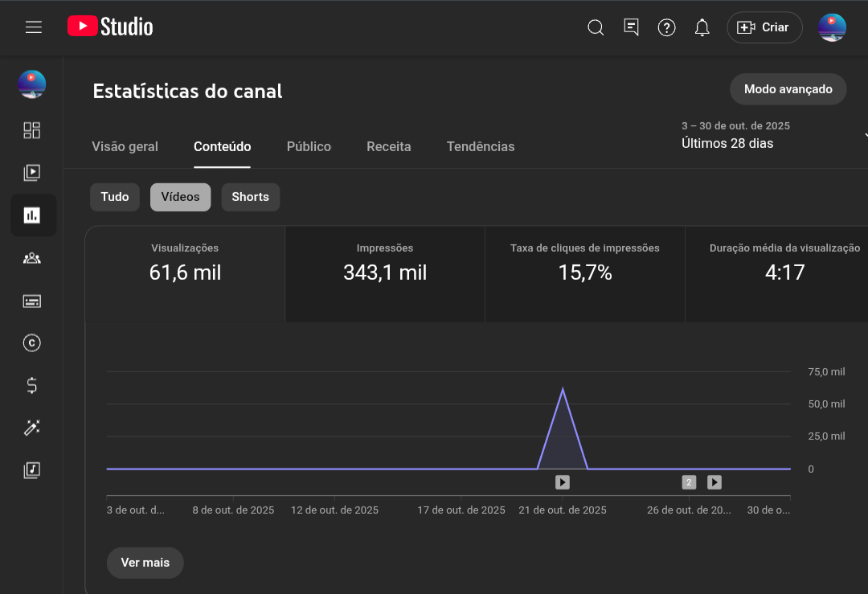Switch to the Receita tab

coord(388,146)
